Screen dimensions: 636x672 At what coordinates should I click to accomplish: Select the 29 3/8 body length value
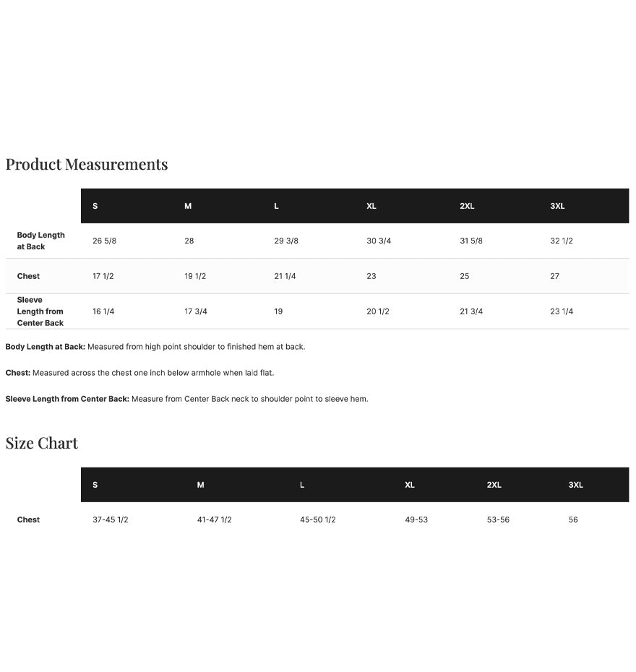coord(286,241)
